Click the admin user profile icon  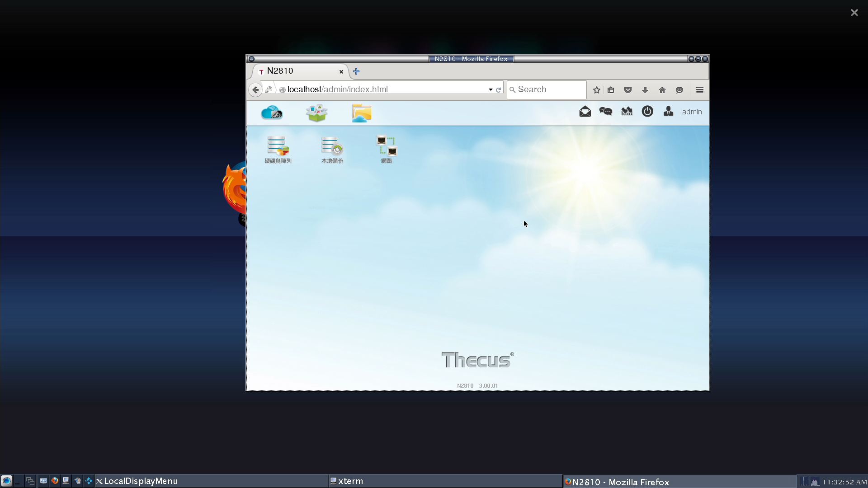coord(668,112)
